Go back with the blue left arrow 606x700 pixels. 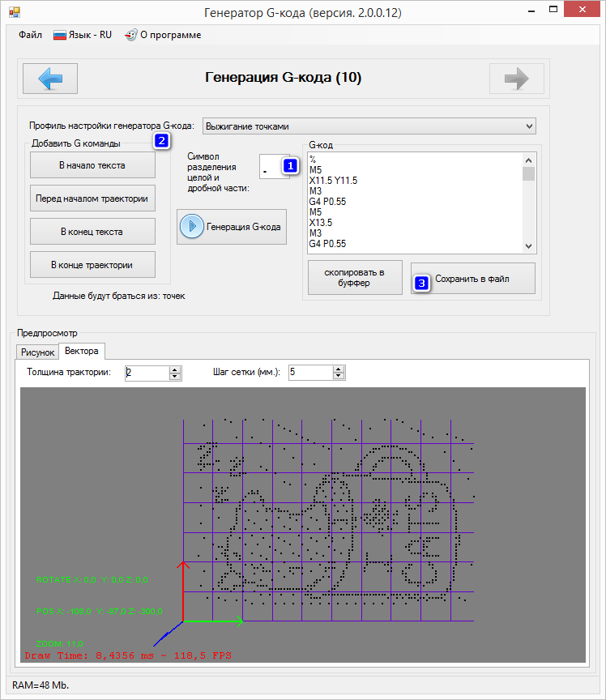coord(50,79)
